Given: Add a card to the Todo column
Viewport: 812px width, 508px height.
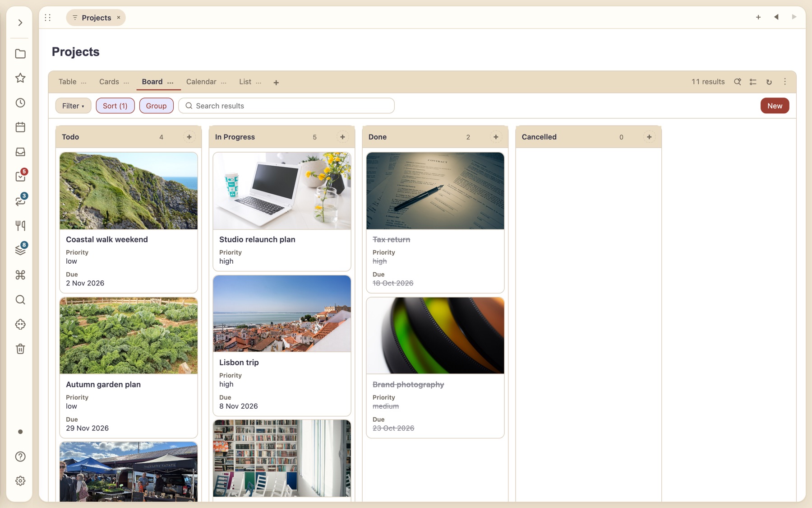Looking at the screenshot, I should pos(189,137).
